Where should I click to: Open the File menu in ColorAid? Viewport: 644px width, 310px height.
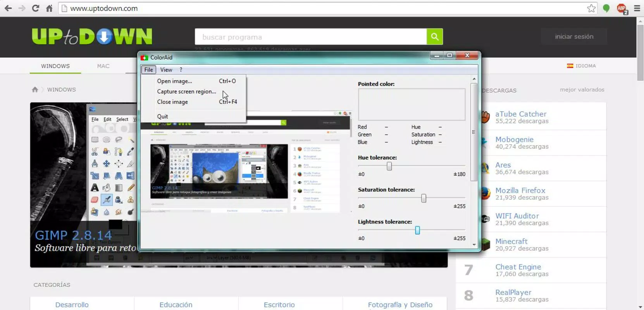click(148, 70)
